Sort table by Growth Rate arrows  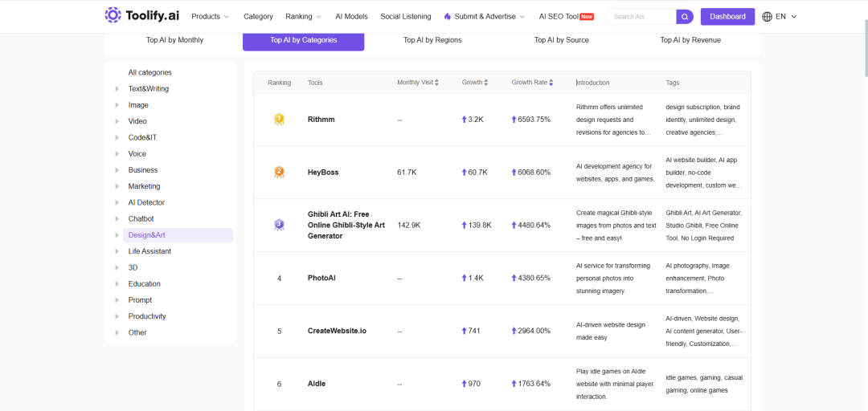(x=551, y=83)
